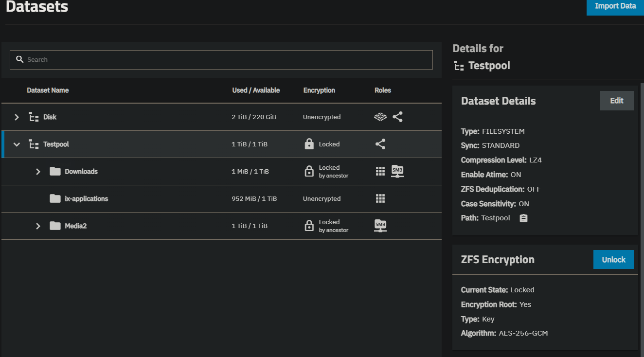Expand the Media2 dataset
Viewport: 644px width, 357px height.
pyautogui.click(x=38, y=226)
